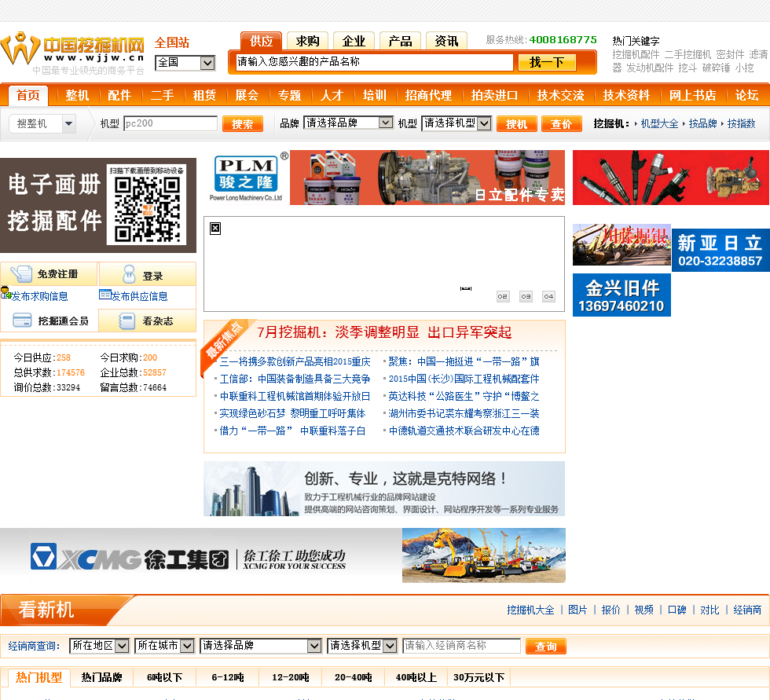770x700 pixels.
Task: Click the 搜机 button
Action: (x=517, y=123)
